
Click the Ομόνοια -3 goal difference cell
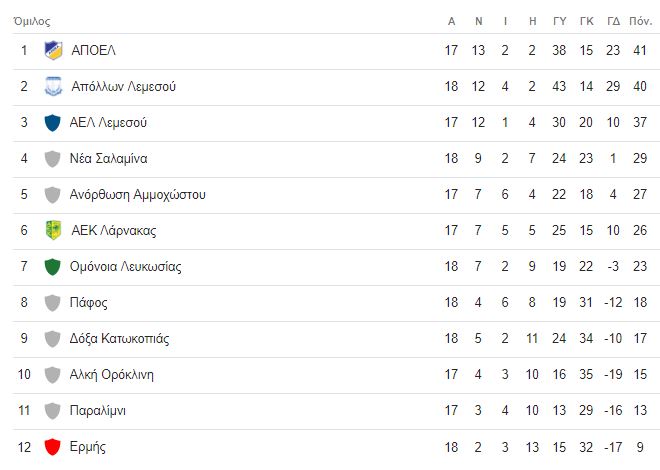click(x=613, y=266)
